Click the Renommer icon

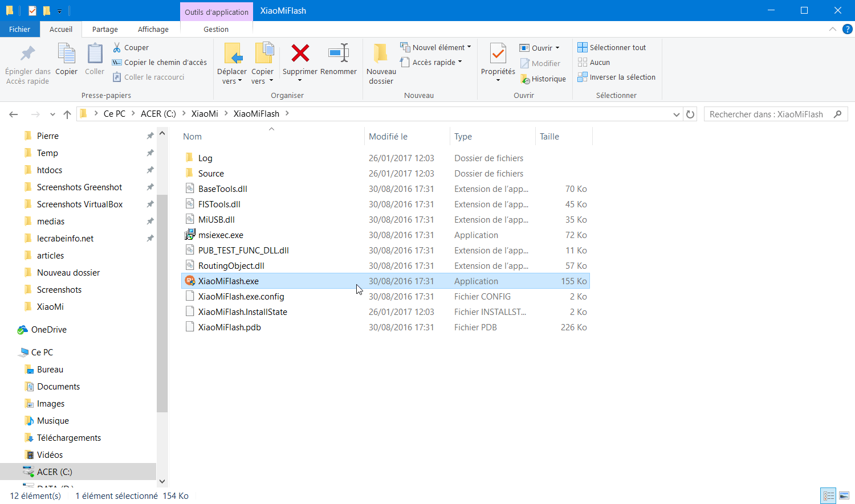point(339,54)
